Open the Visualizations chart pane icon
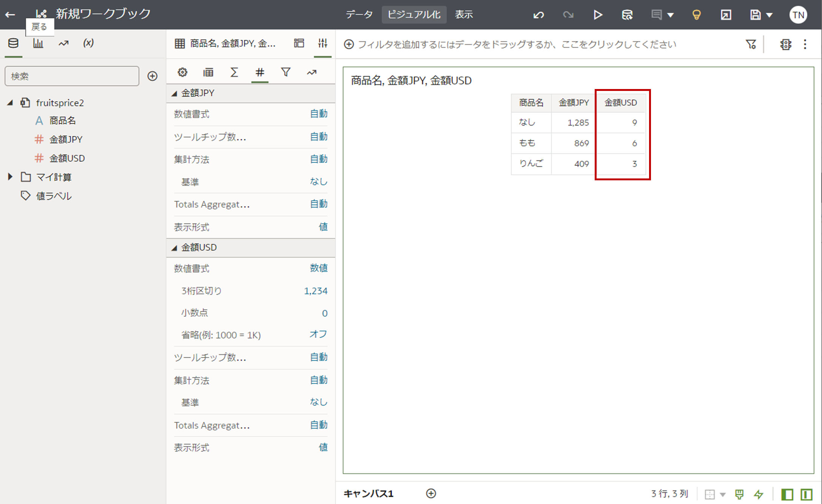The image size is (822, 504). click(38, 43)
